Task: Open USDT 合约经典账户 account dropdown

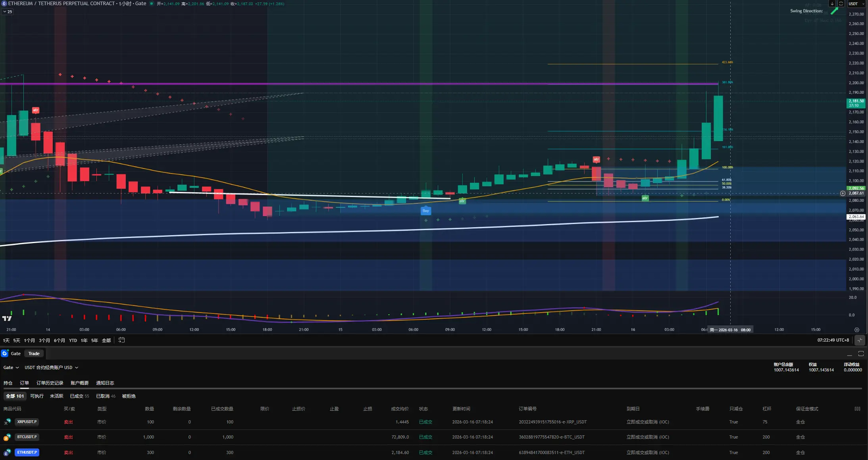Action: pos(51,367)
